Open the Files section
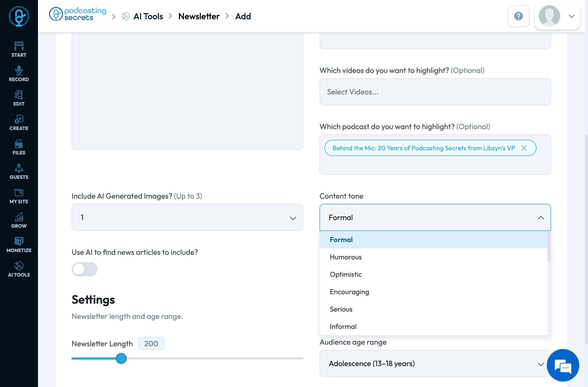This screenshot has height=387, width=588. pos(19,147)
